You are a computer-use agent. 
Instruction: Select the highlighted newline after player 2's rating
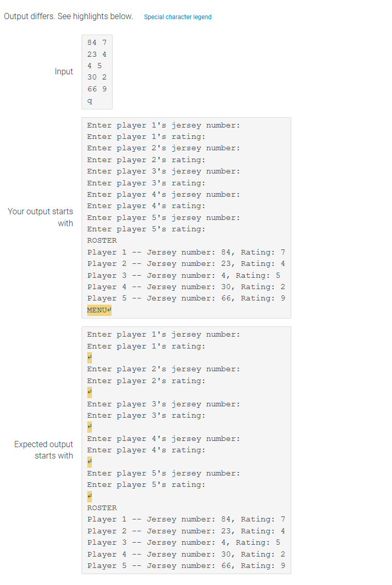tap(89, 391)
